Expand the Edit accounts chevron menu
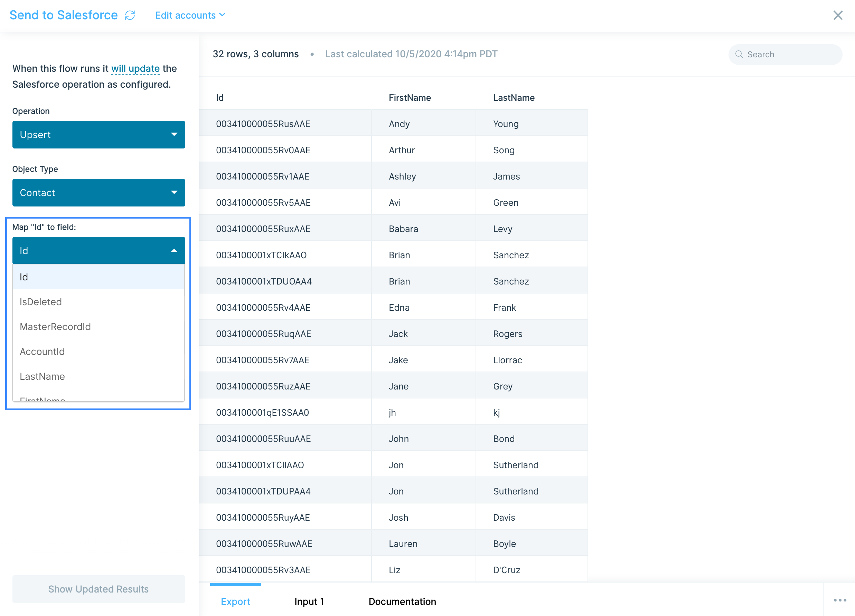This screenshot has width=855, height=616. click(223, 15)
